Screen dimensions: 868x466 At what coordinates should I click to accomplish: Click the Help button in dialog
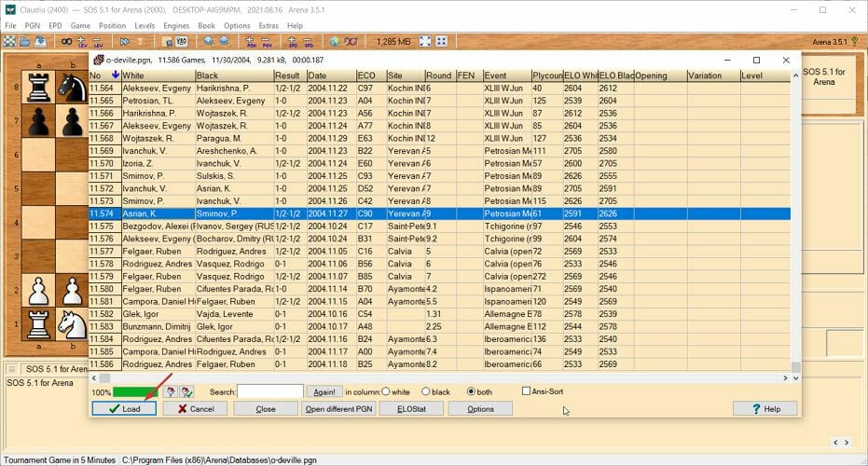point(765,409)
